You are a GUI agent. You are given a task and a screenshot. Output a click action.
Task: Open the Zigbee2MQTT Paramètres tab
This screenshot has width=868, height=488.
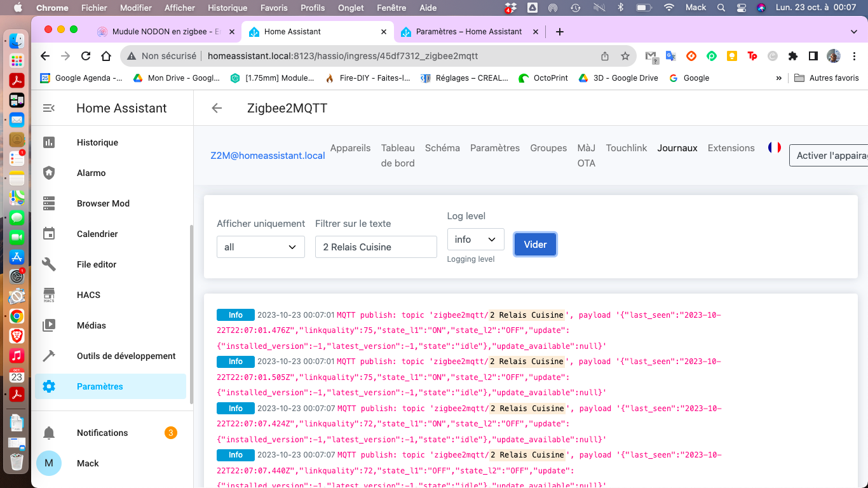[495, 147]
